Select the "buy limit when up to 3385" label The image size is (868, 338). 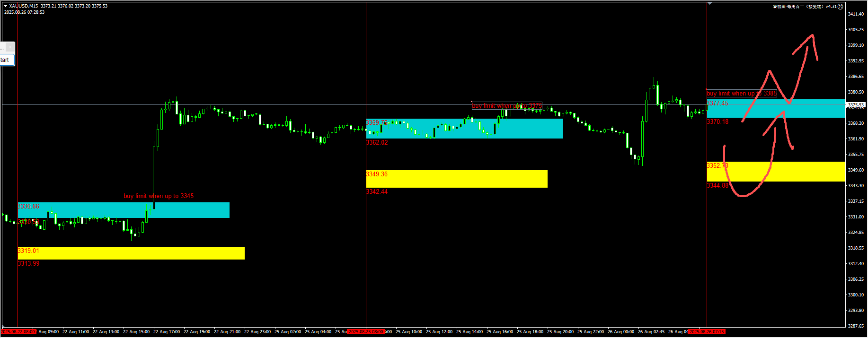(x=741, y=94)
